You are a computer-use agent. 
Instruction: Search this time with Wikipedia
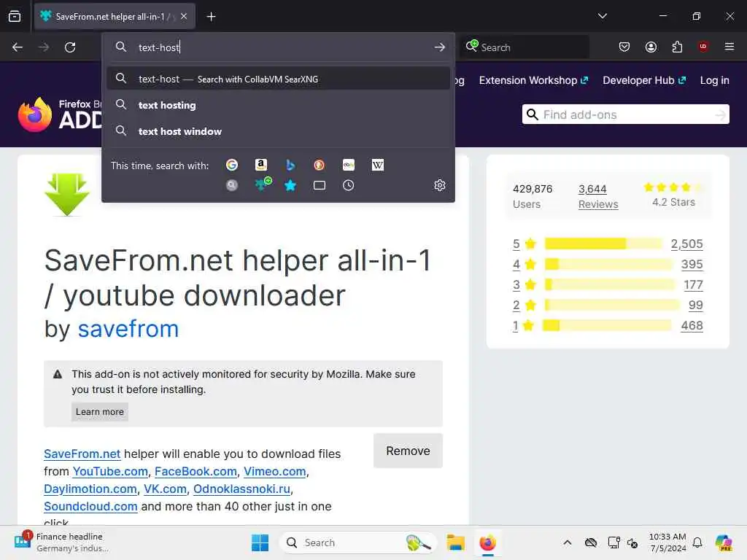pos(377,165)
